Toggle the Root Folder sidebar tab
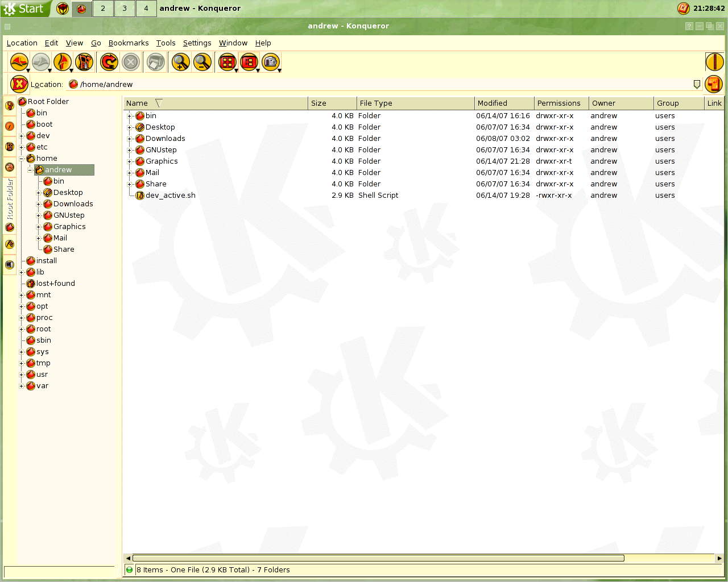The width and height of the screenshot is (728, 582). [x=10, y=206]
